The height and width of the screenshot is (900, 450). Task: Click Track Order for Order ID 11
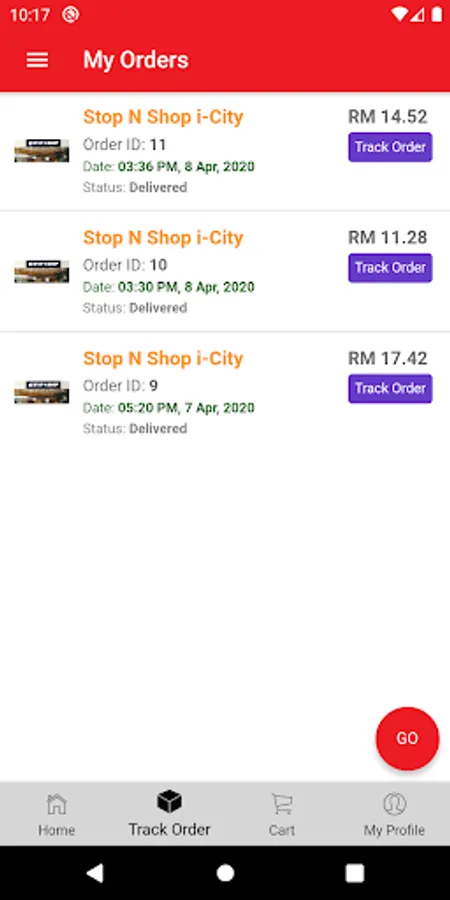pos(390,147)
